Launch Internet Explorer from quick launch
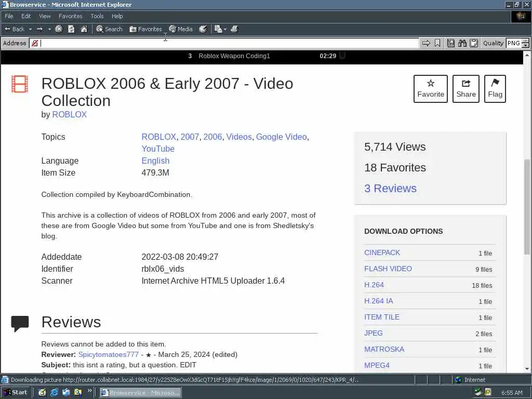 54,393
